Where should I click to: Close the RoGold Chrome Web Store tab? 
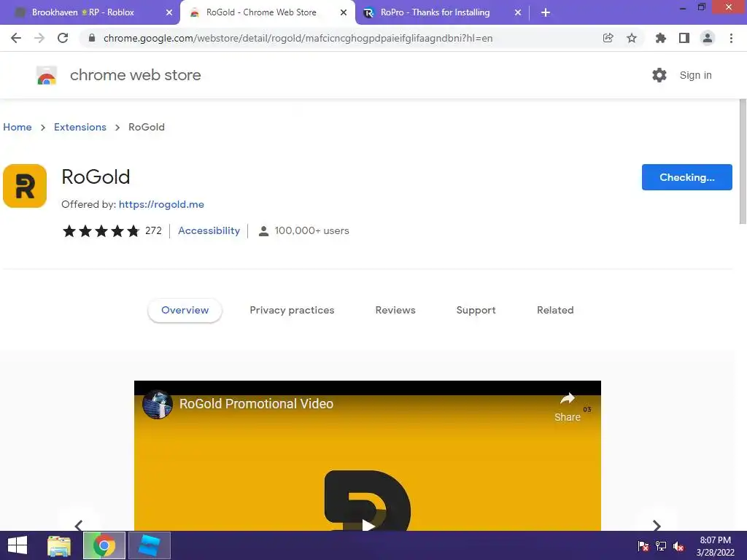click(344, 13)
